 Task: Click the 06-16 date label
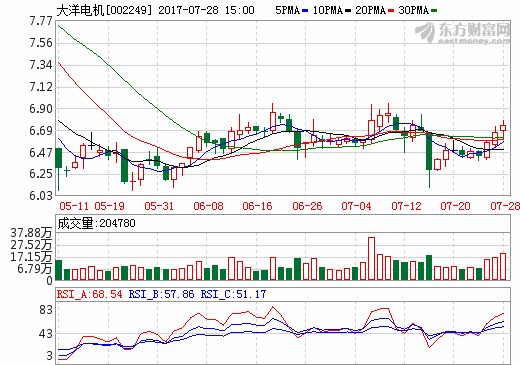[x=257, y=206]
